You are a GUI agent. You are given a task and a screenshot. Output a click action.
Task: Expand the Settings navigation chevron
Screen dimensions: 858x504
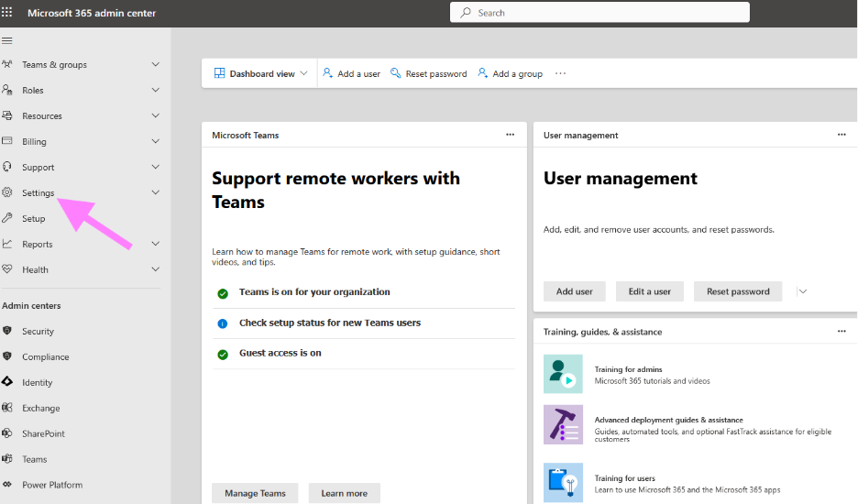155,192
